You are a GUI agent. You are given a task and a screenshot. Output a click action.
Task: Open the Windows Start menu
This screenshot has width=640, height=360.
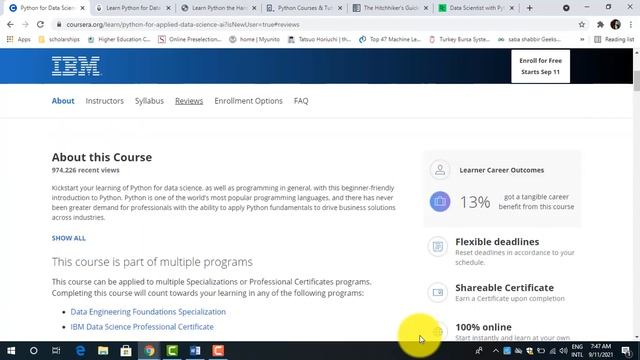(11, 351)
